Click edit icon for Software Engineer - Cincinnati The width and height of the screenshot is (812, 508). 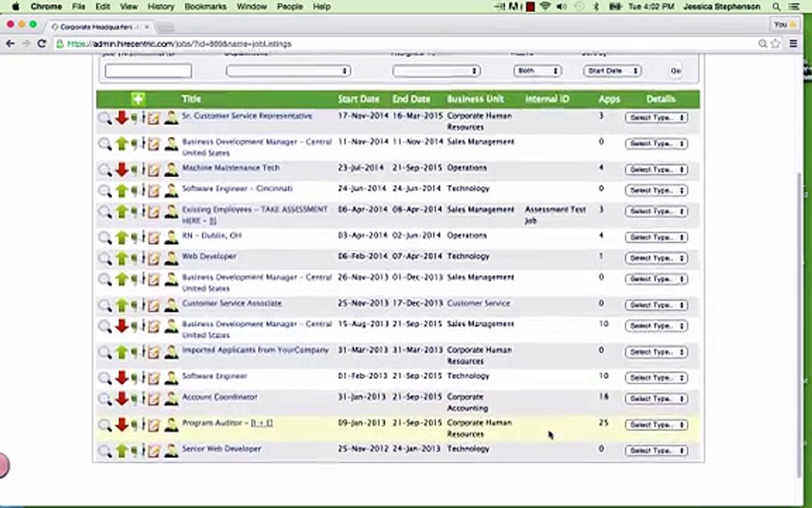coord(154,190)
